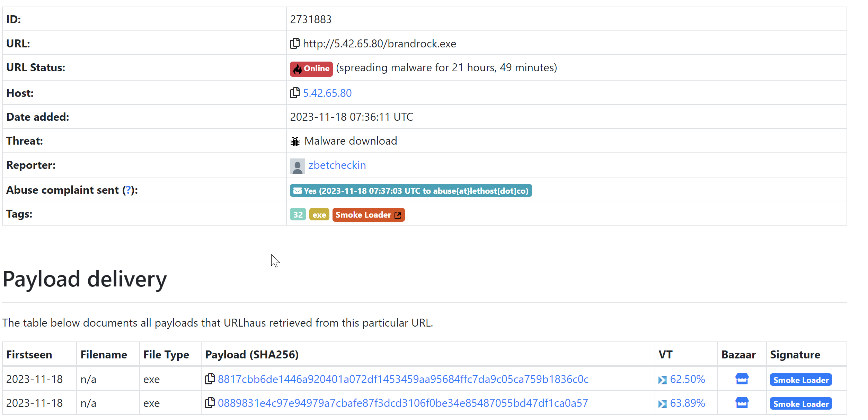Copy the second payload SHA256 hash

pyautogui.click(x=210, y=403)
